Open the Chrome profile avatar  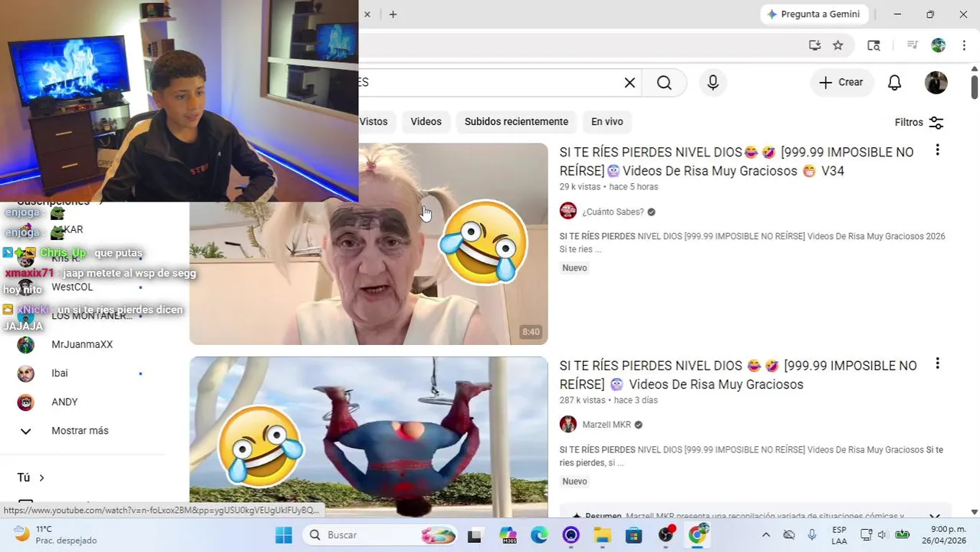point(939,45)
